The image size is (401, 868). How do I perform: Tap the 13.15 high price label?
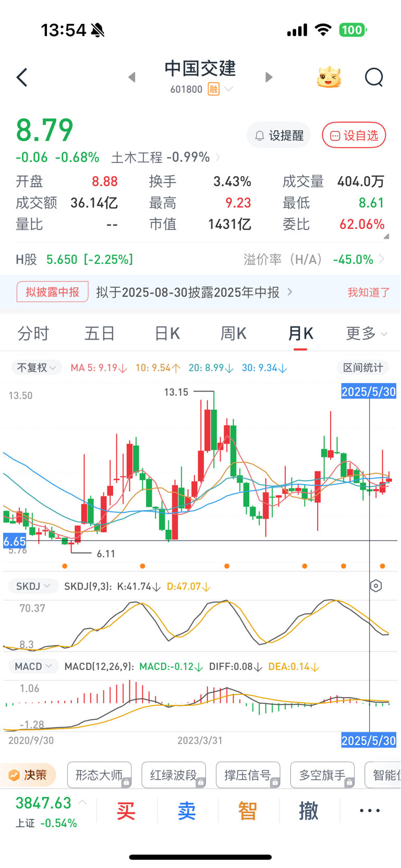(x=176, y=392)
